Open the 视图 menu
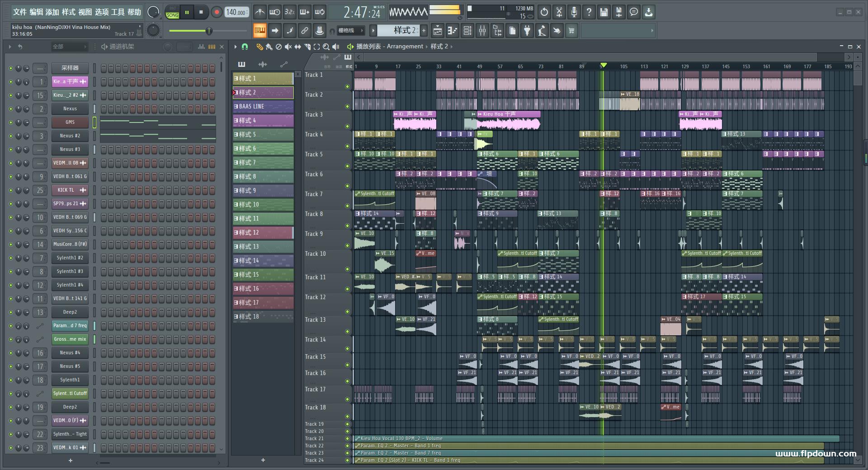Viewport: 868px width, 470px height. click(x=85, y=12)
